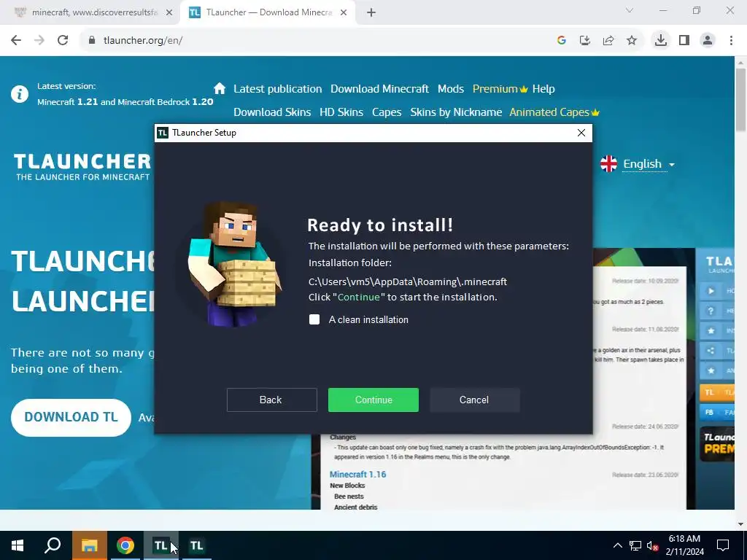Screen dimensions: 747x560
Task: Open the notification center icon
Action: 723,545
